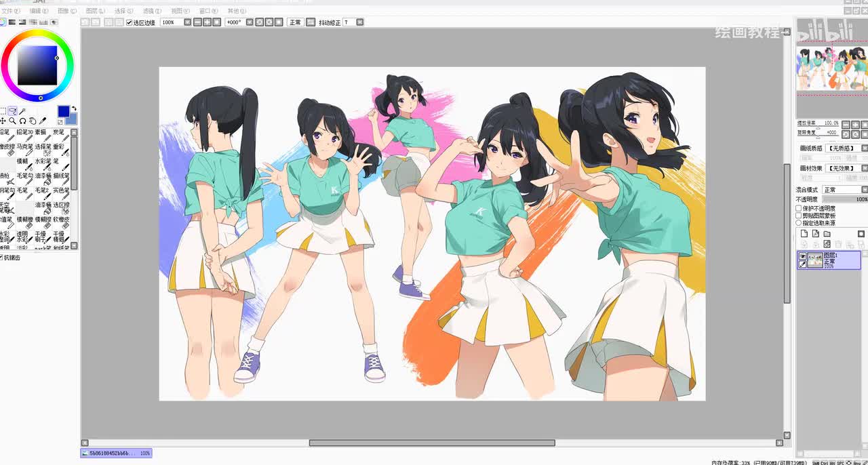Select the rectangular selection tool
The width and height of the screenshot is (868, 465).
[3, 111]
